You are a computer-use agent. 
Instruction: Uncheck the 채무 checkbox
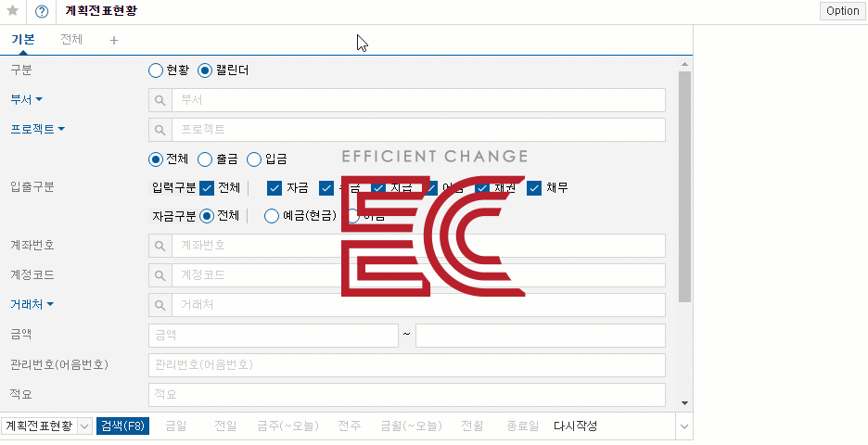pos(534,188)
